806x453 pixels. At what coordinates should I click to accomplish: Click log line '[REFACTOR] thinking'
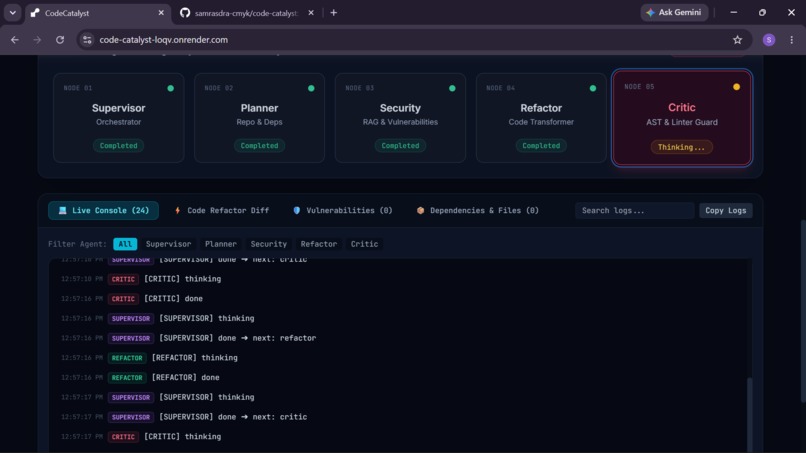pos(194,358)
